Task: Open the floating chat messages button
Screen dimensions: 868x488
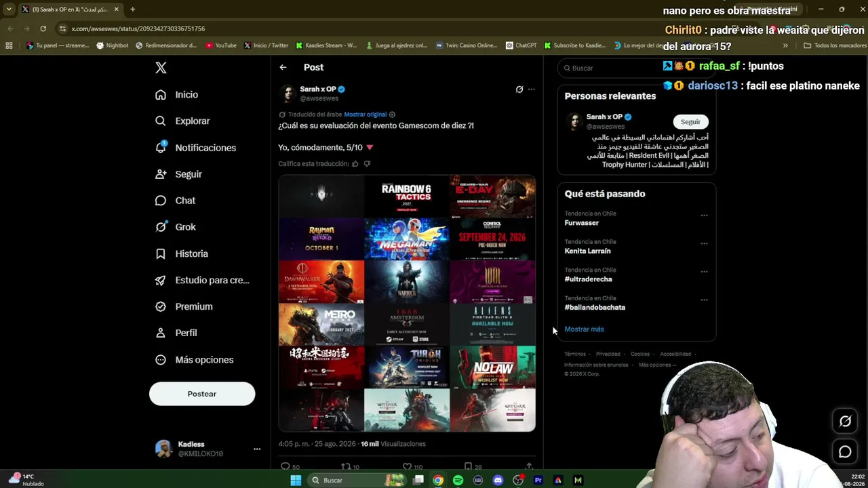Action: 845,451
